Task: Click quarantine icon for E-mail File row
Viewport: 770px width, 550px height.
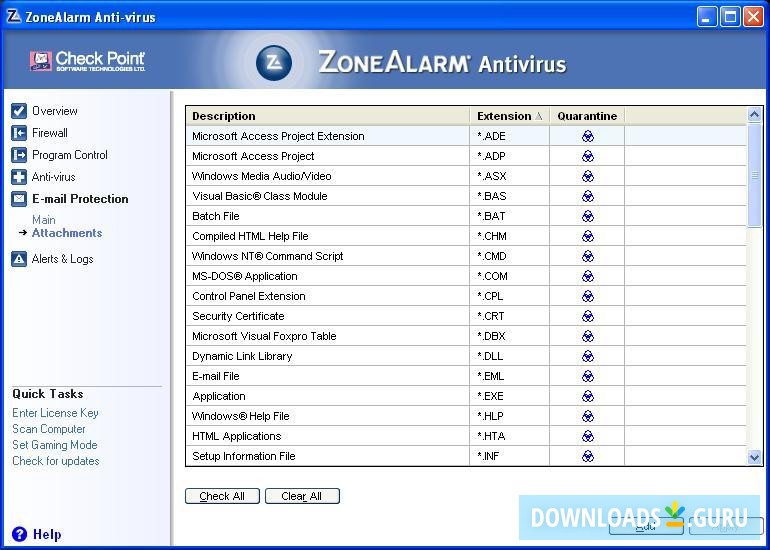Action: point(588,376)
